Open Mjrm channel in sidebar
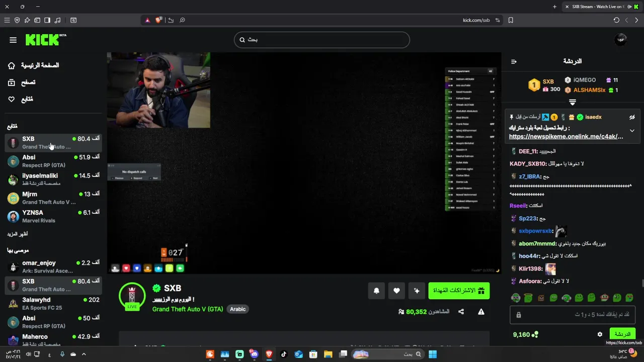 click(x=53, y=198)
